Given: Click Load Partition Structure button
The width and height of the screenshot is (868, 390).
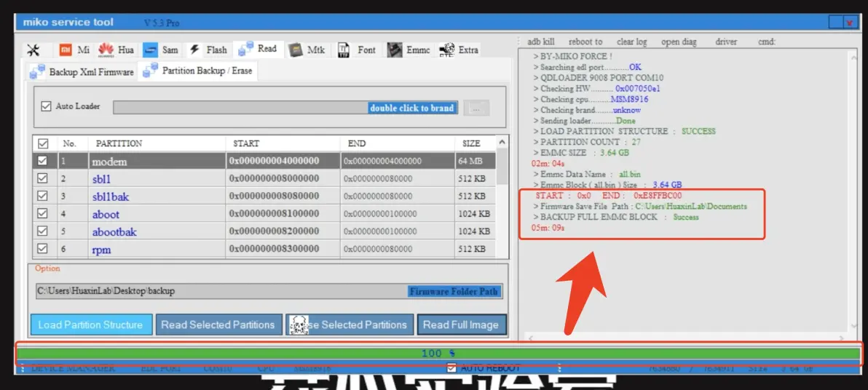Looking at the screenshot, I should pyautogui.click(x=91, y=325).
